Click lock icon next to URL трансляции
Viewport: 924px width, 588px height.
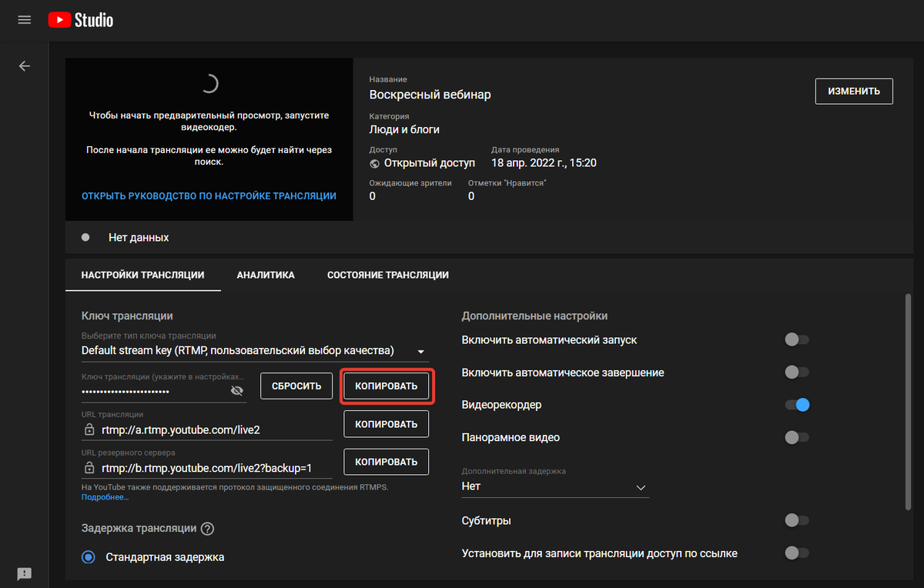tap(89, 429)
